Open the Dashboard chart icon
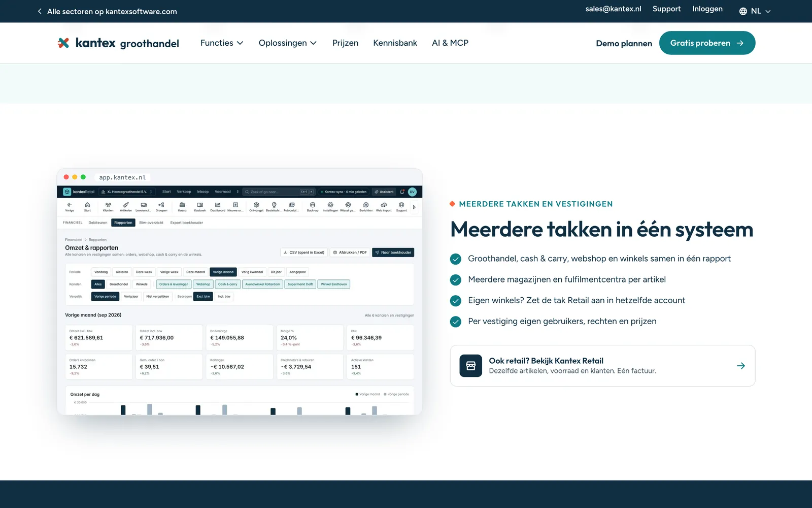 point(218,207)
